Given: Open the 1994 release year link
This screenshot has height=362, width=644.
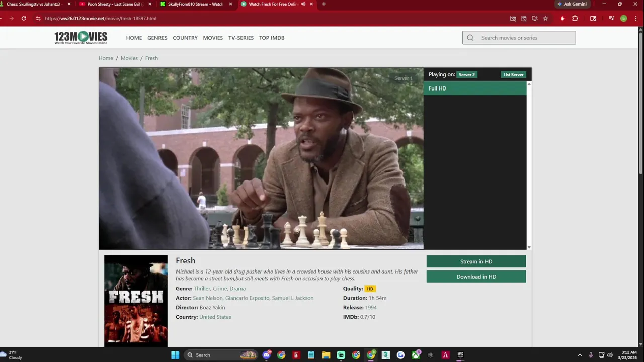Looking at the screenshot, I should click(x=371, y=308).
